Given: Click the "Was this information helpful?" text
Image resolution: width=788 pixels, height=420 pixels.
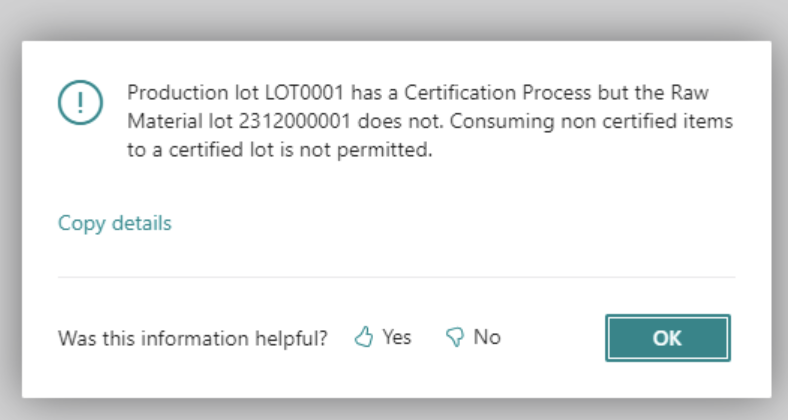Looking at the screenshot, I should click(193, 338).
